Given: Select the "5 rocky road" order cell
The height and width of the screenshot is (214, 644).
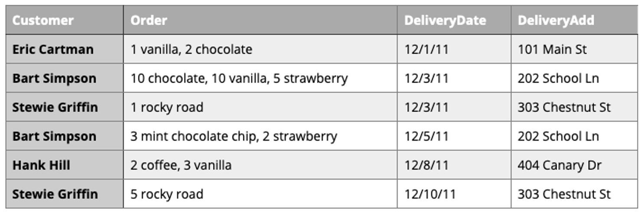Looking at the screenshot, I should (x=167, y=194).
